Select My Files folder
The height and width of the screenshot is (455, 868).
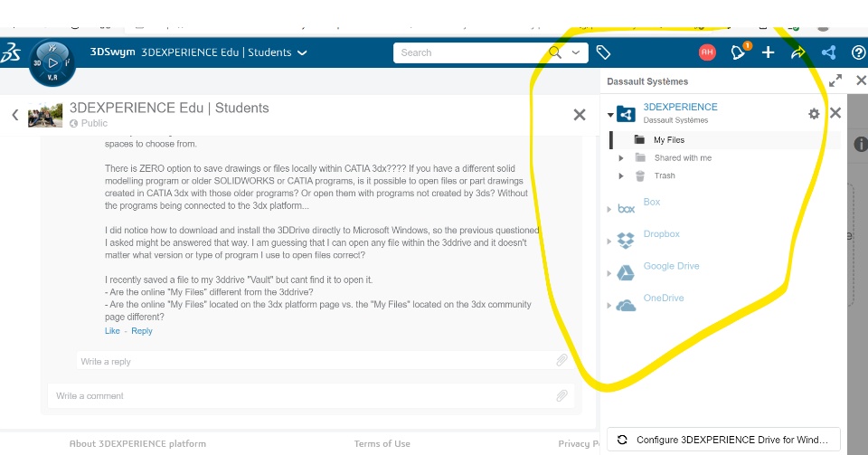point(669,140)
